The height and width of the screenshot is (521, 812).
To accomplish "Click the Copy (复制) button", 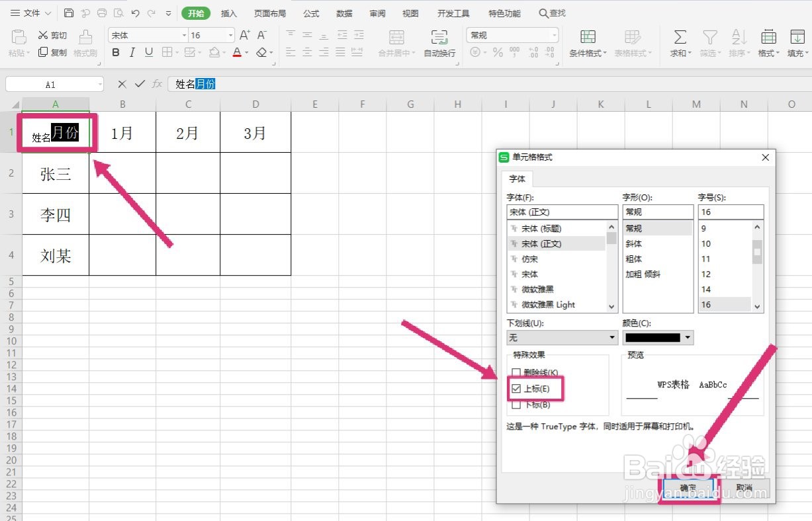I will click(52, 52).
